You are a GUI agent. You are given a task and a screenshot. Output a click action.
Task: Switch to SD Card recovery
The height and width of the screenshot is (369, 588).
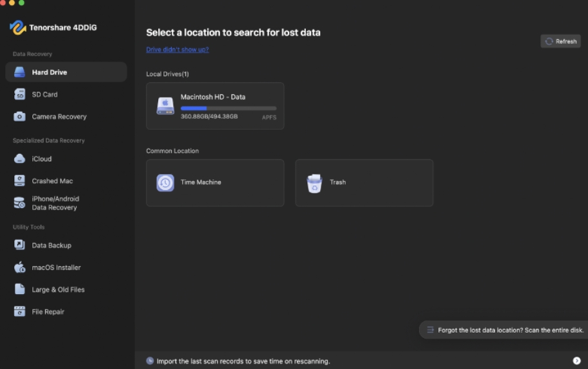click(66, 94)
